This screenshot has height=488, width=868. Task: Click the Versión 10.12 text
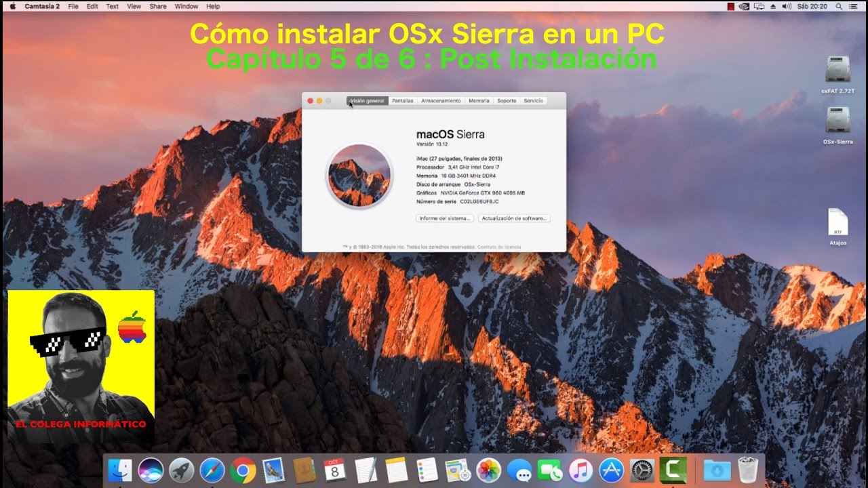pos(432,144)
